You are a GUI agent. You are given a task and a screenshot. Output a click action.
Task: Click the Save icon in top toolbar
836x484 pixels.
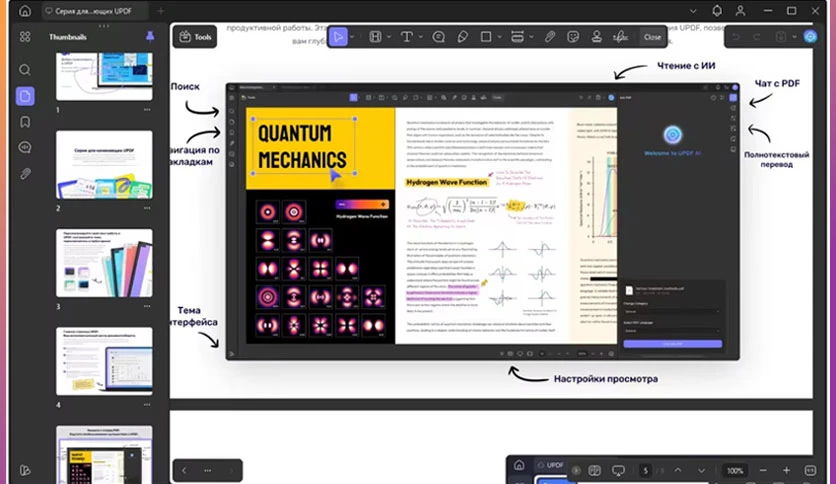[781, 37]
